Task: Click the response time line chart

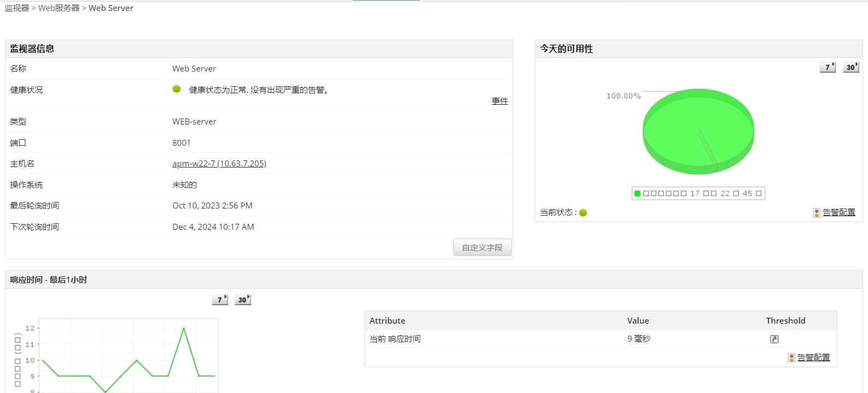Action: pos(129,355)
